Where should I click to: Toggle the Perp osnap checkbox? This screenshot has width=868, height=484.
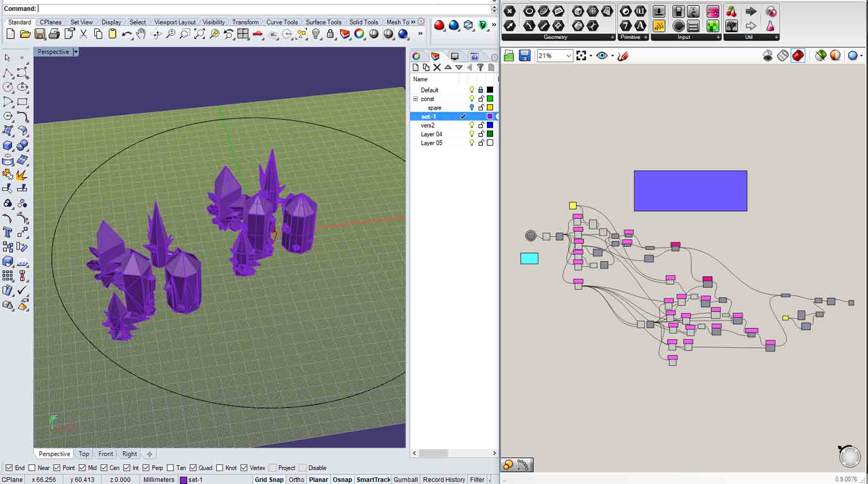tap(146, 468)
